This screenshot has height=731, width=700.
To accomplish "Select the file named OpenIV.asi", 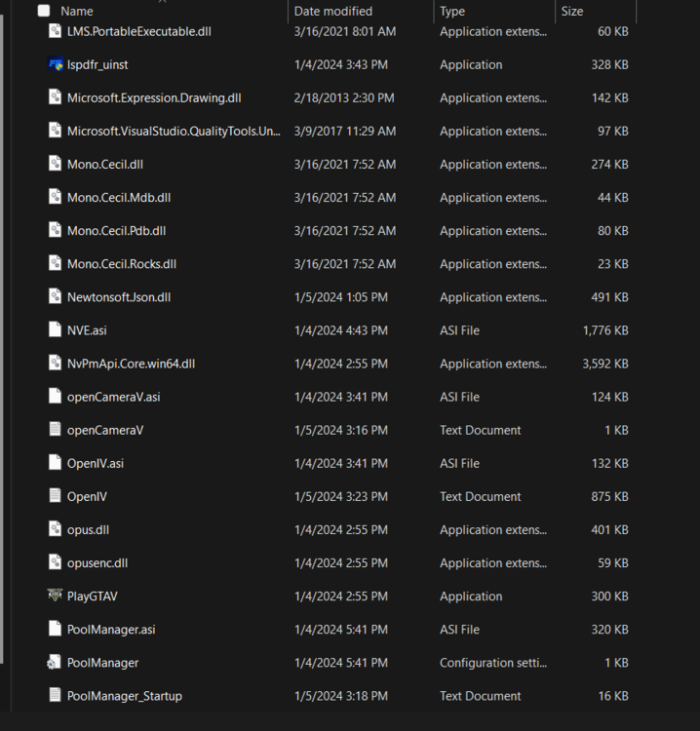I will pos(96,463).
